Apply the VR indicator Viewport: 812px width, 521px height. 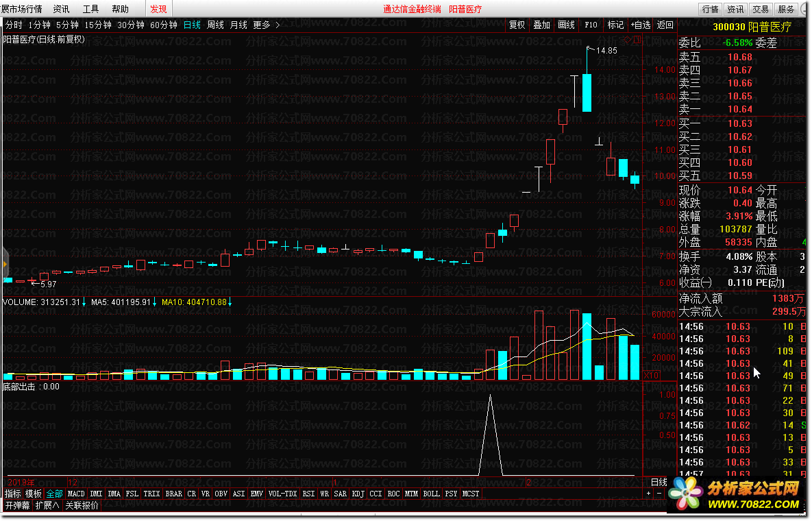[x=206, y=494]
